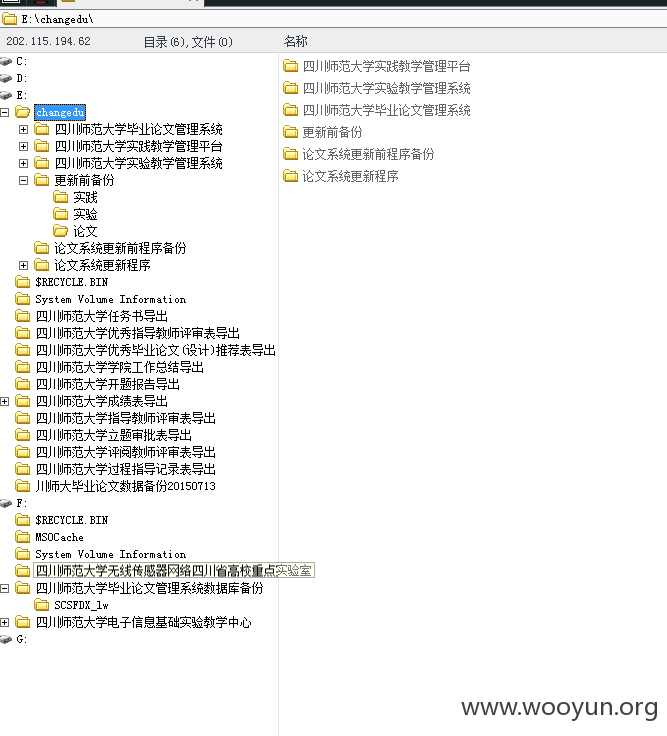Select 更新前备份 name in file list
The height and width of the screenshot is (736, 667).
332,132
